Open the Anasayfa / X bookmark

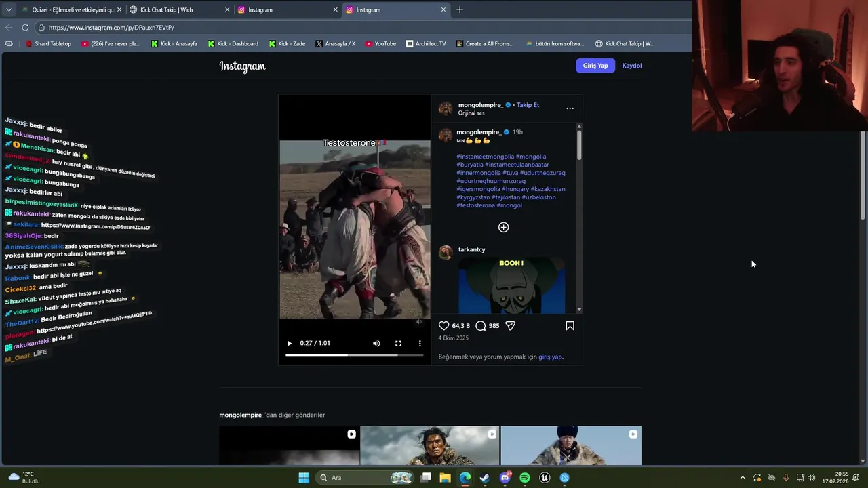coord(335,43)
